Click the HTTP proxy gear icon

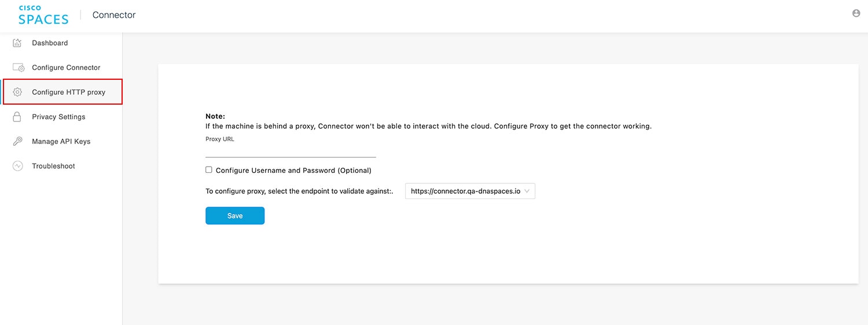pos(17,92)
